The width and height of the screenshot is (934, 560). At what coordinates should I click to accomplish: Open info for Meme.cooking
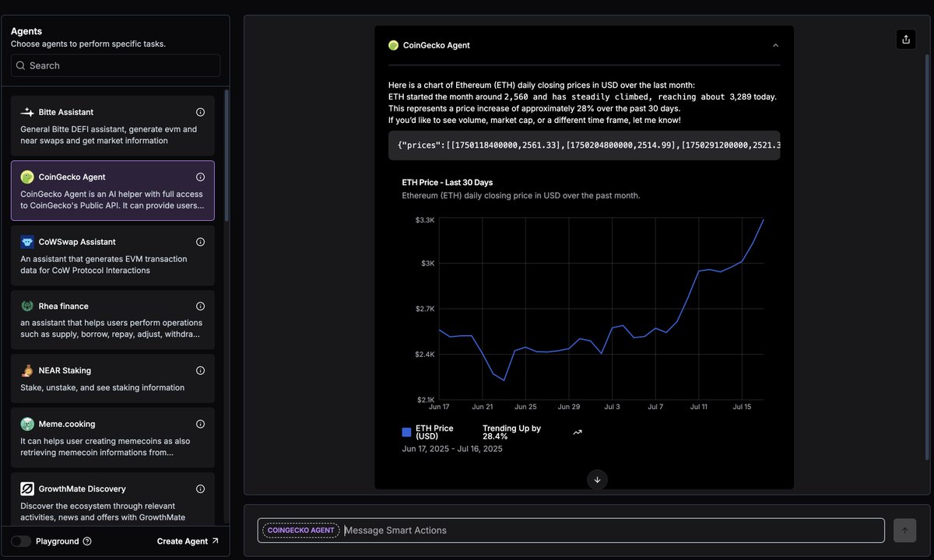point(200,424)
